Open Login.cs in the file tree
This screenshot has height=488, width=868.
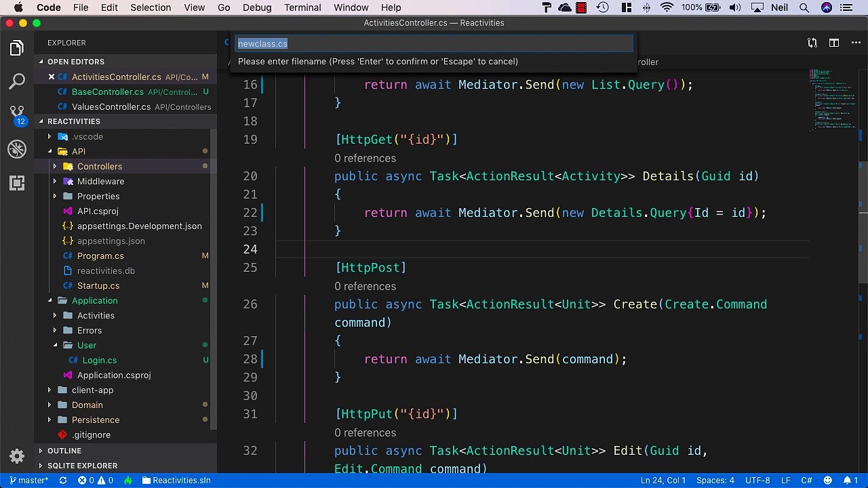tap(100, 360)
